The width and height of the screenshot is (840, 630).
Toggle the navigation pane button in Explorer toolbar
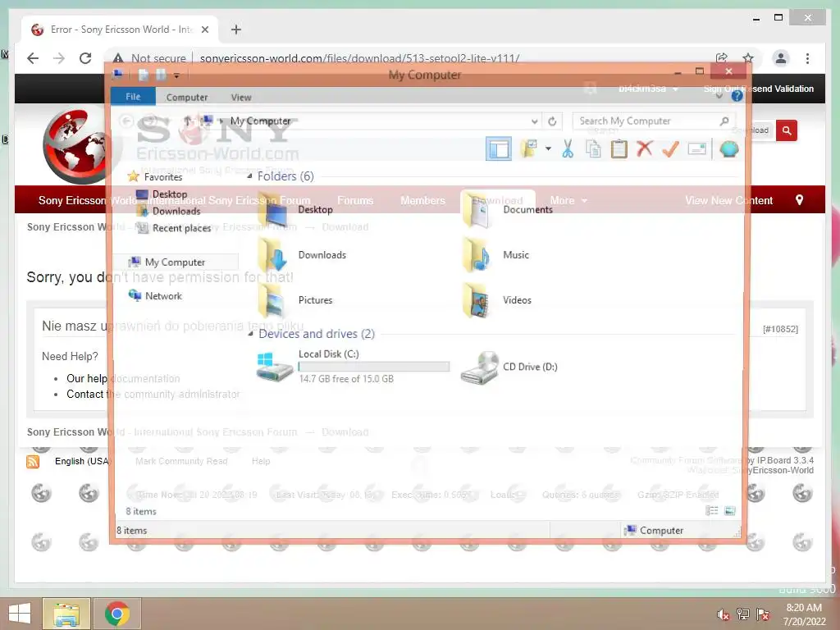[x=498, y=149]
